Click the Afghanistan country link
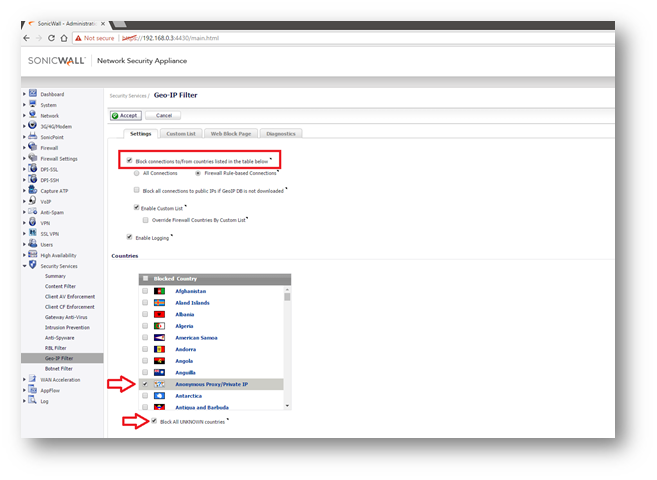 pyautogui.click(x=191, y=291)
